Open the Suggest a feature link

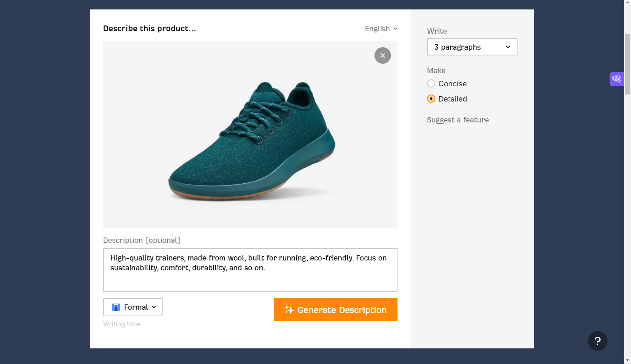click(458, 120)
